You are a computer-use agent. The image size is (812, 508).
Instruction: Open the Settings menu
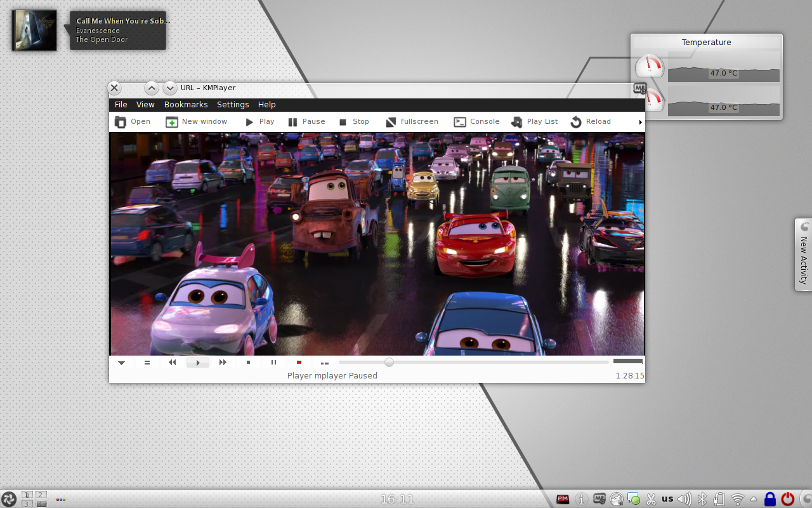click(x=233, y=105)
